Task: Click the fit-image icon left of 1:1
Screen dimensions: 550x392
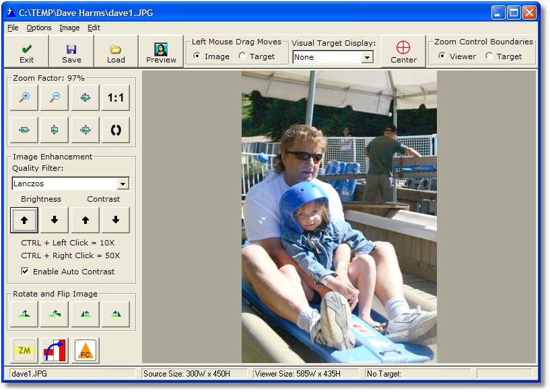Action: (85, 97)
